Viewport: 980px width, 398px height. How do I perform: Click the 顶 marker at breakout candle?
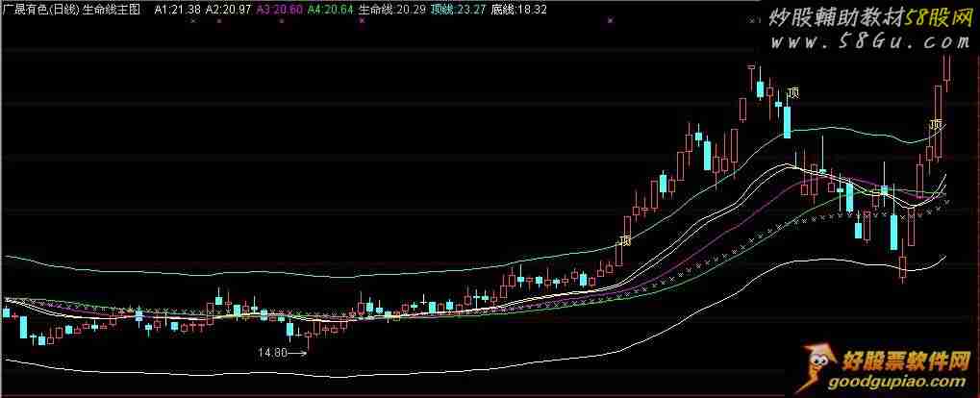pos(625,240)
